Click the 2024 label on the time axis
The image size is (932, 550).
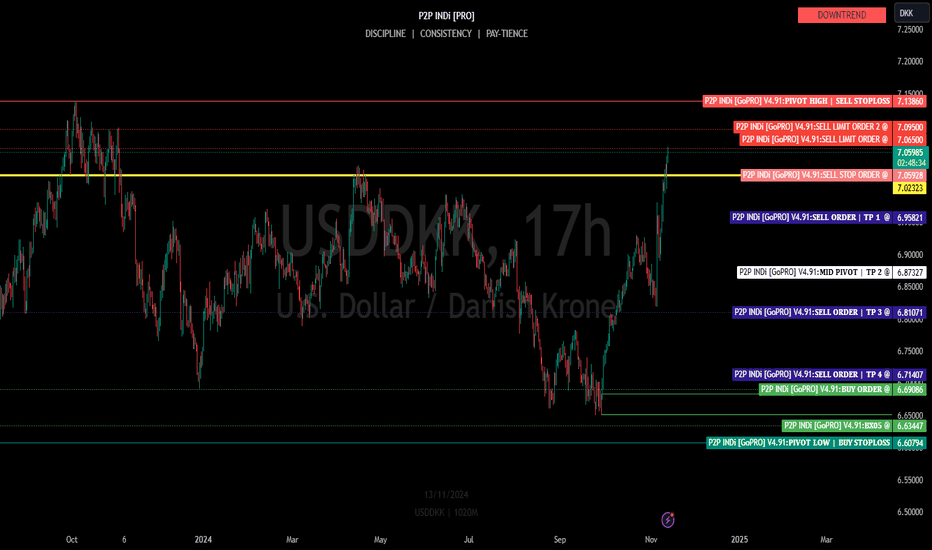(x=203, y=539)
